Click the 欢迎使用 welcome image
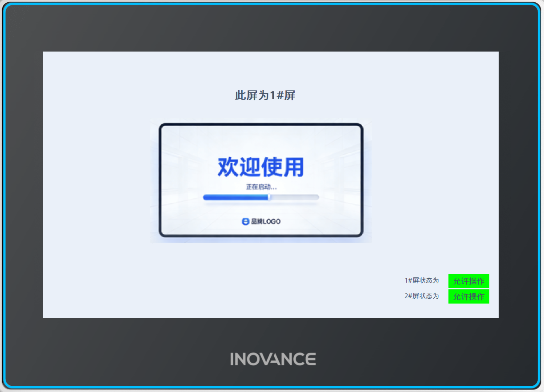544x392 pixels. 261,180
